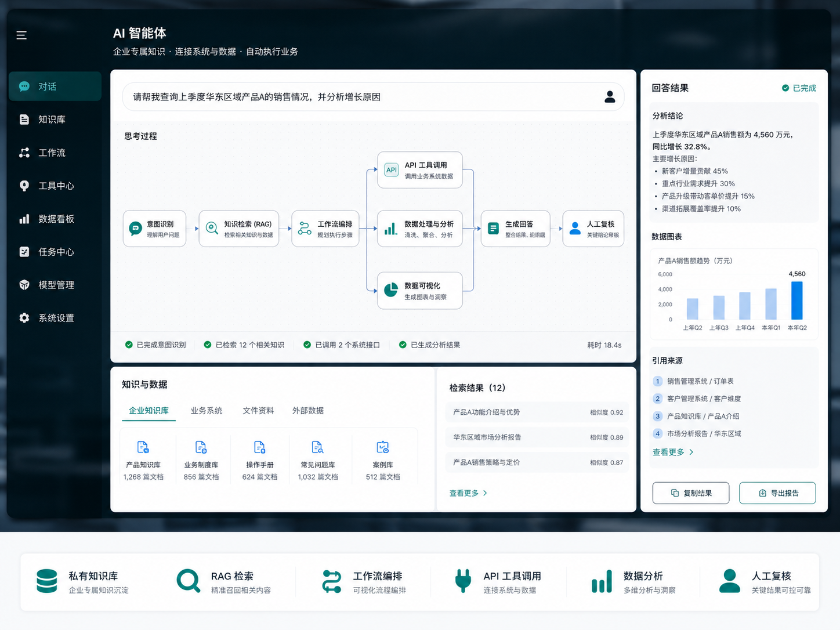The height and width of the screenshot is (630, 840).
Task: Select the API 工具调用 node icon
Action: [392, 170]
